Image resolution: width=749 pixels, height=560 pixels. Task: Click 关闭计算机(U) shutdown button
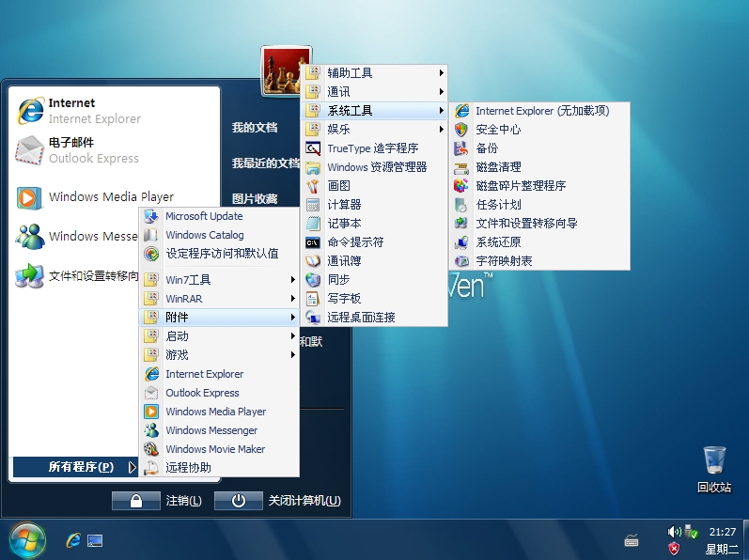[x=278, y=501]
